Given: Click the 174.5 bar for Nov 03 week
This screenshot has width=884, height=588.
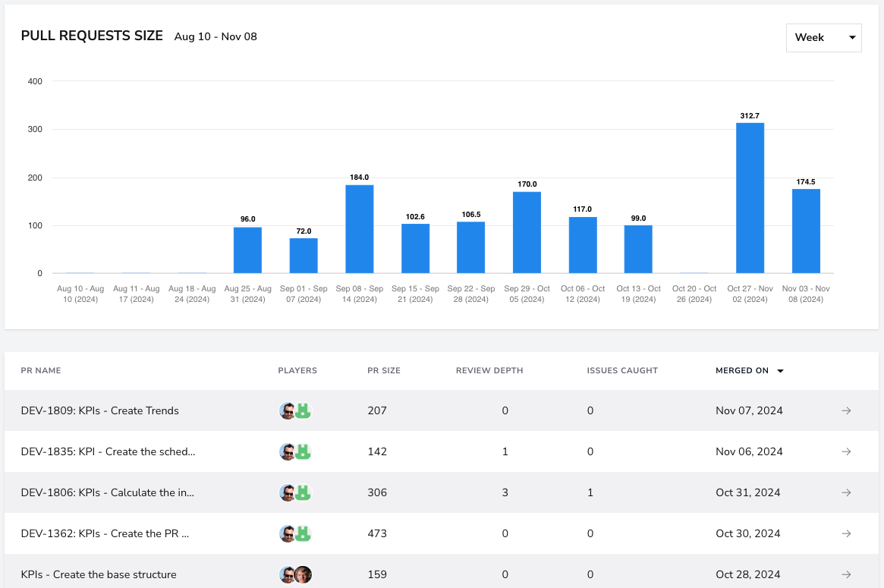Looking at the screenshot, I should [x=806, y=231].
